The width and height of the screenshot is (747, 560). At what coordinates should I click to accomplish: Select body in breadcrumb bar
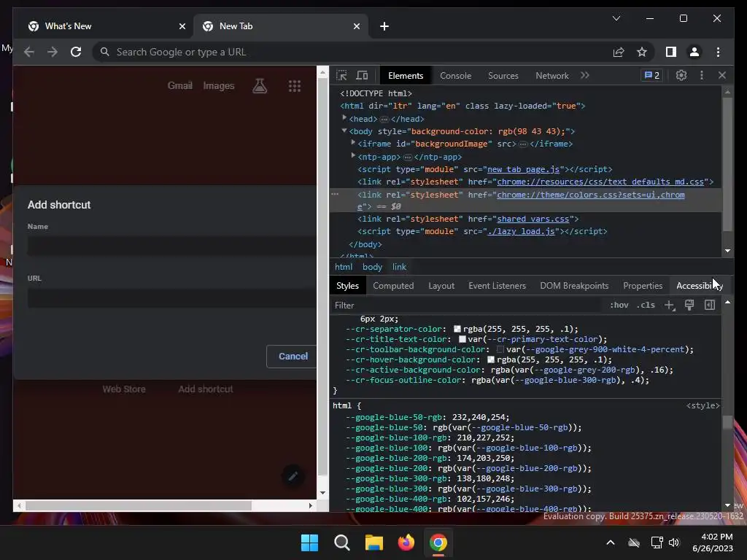(x=372, y=267)
